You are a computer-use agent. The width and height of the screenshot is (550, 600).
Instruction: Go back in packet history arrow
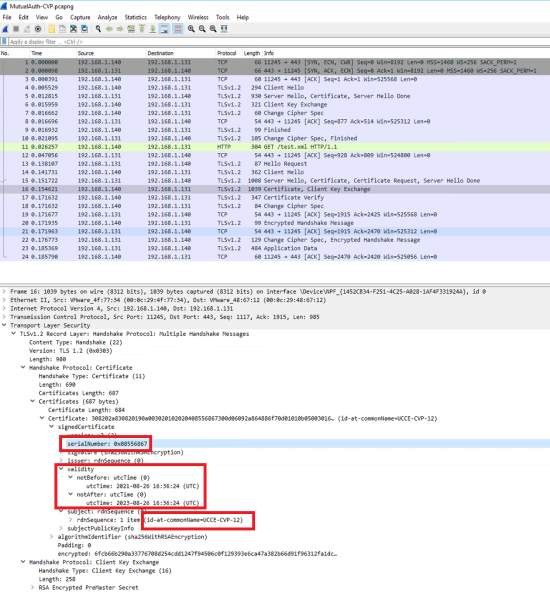(109, 29)
